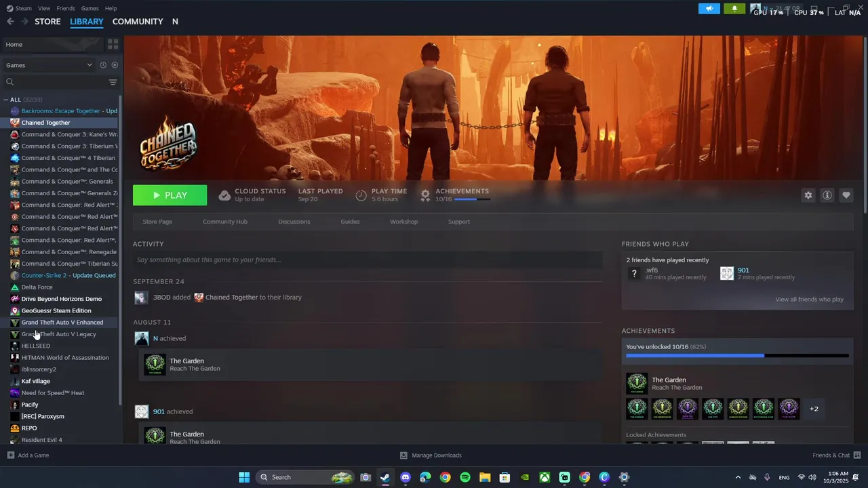Open the View menu
Viewport: 868px width, 488px height.
(44, 8)
